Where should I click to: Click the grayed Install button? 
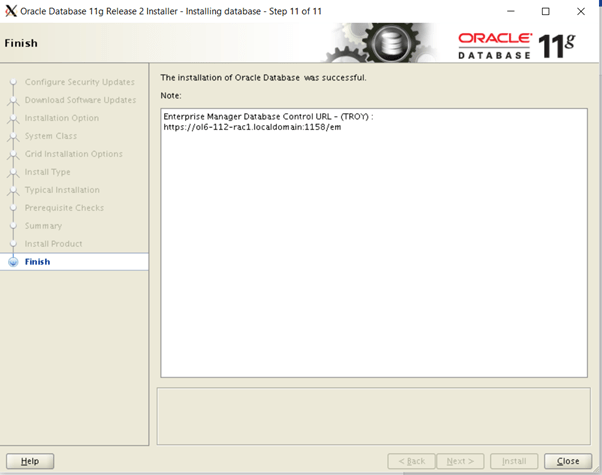pyautogui.click(x=514, y=461)
